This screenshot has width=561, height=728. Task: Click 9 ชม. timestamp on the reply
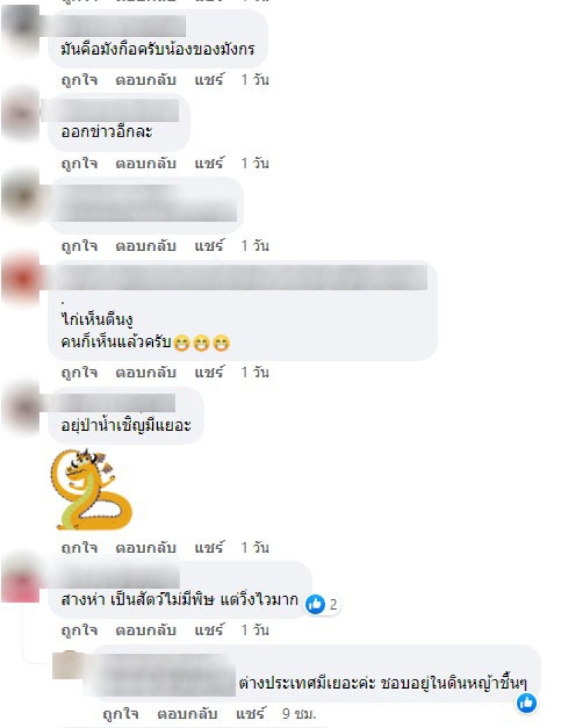click(299, 713)
